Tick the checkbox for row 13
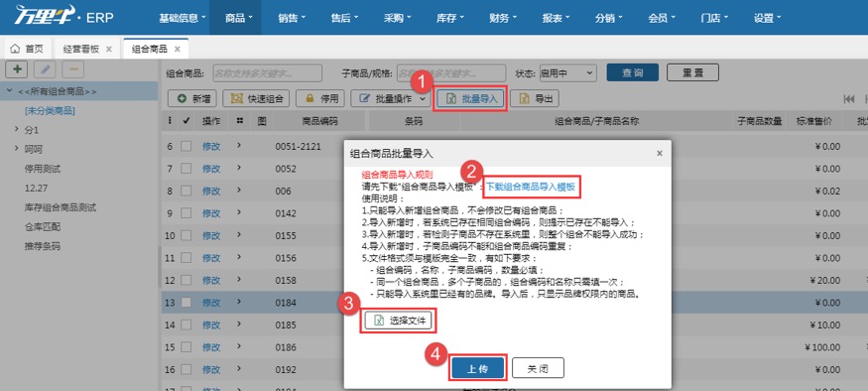Image resolution: width=868 pixels, height=391 pixels. [x=186, y=303]
